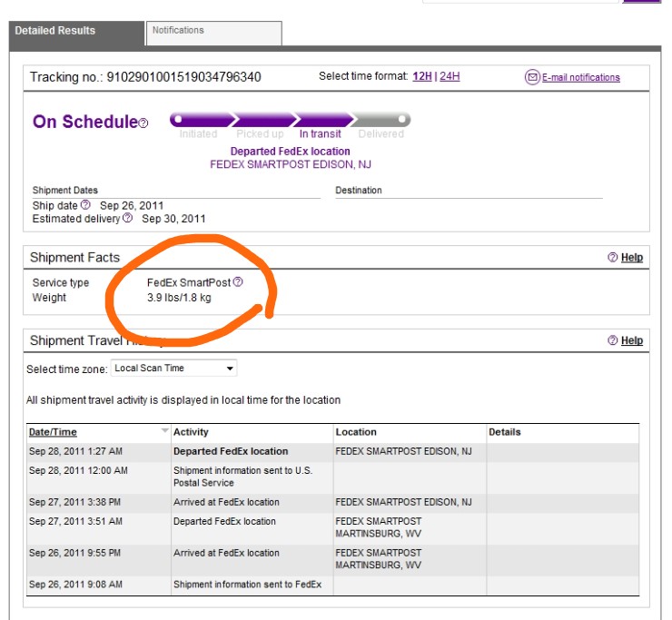The width and height of the screenshot is (672, 620).
Task: Click the Picked up progress label
Action: tap(260, 134)
